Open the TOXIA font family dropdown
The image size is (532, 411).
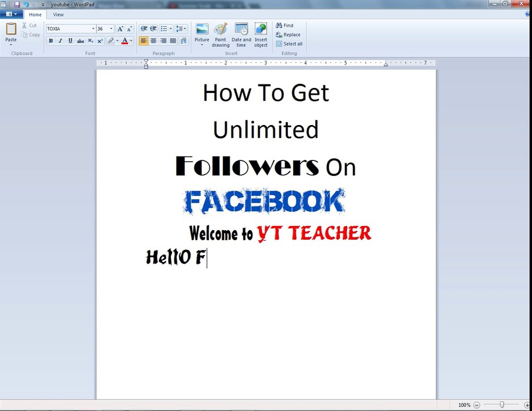coord(94,29)
